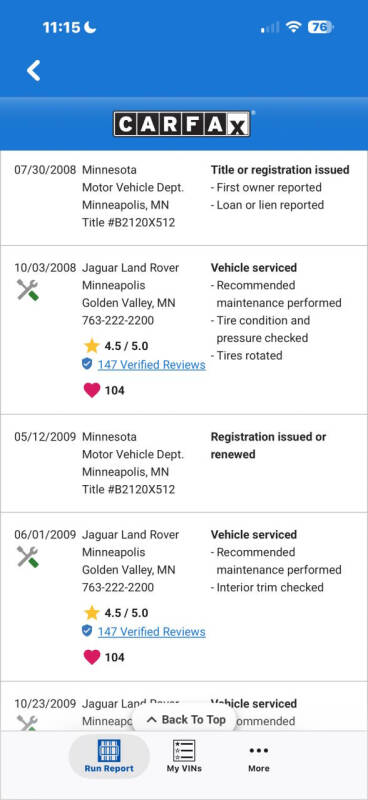Tap the pink heart in the 06/01/2009 entry
The image size is (368, 800).
pos(91,657)
